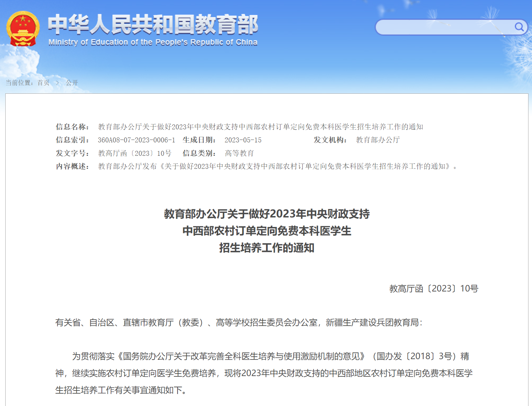Click the 信息名称 label
Image resolution: width=532 pixels, height=406 pixels.
[72, 127]
